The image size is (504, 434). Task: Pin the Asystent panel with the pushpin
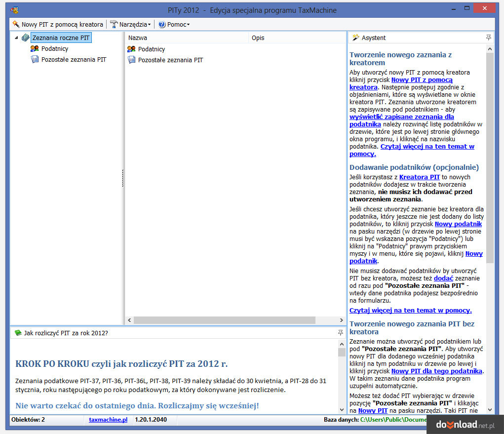pyautogui.click(x=489, y=38)
